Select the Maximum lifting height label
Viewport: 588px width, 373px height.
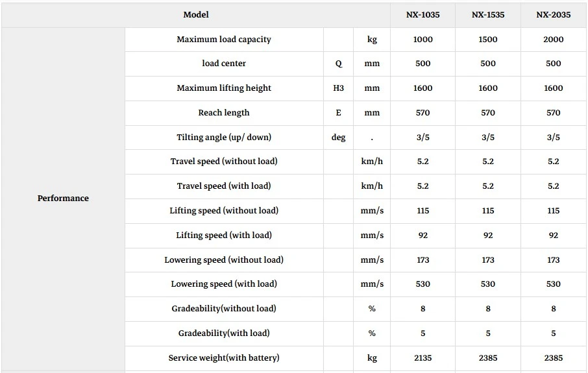click(x=224, y=88)
